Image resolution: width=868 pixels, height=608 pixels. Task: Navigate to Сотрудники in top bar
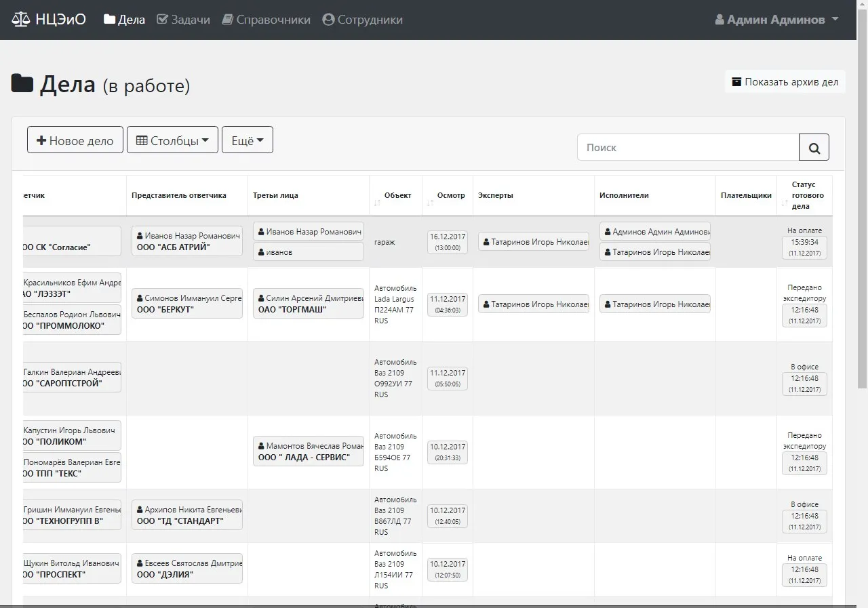tap(362, 20)
